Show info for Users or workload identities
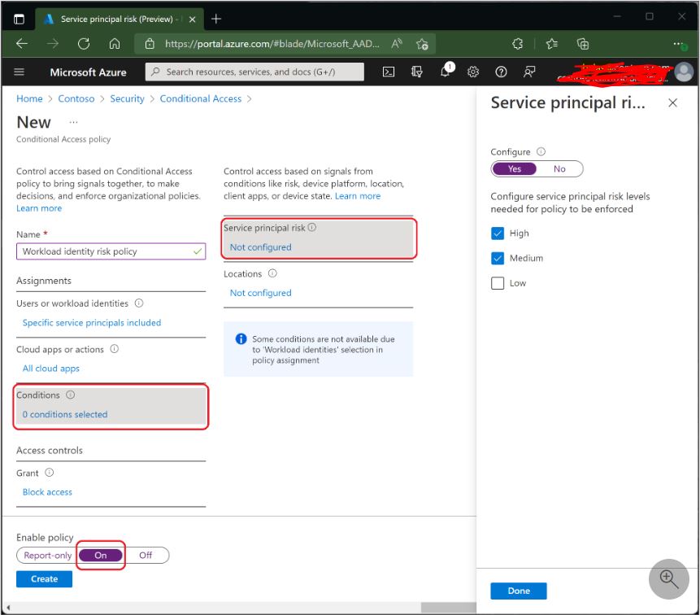This screenshot has width=700, height=615. [139, 303]
